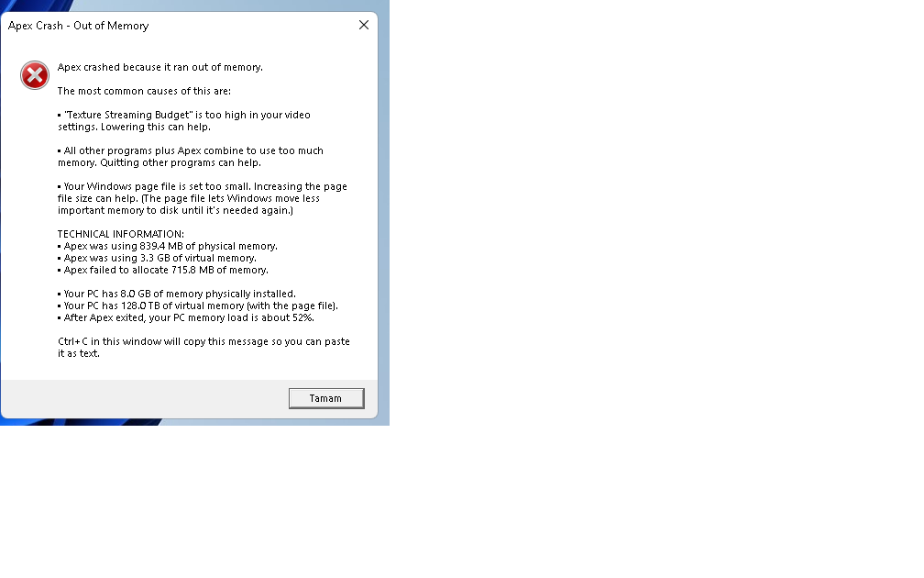Click the red error cross icon
Viewport: 924px width, 578px height.
point(35,75)
